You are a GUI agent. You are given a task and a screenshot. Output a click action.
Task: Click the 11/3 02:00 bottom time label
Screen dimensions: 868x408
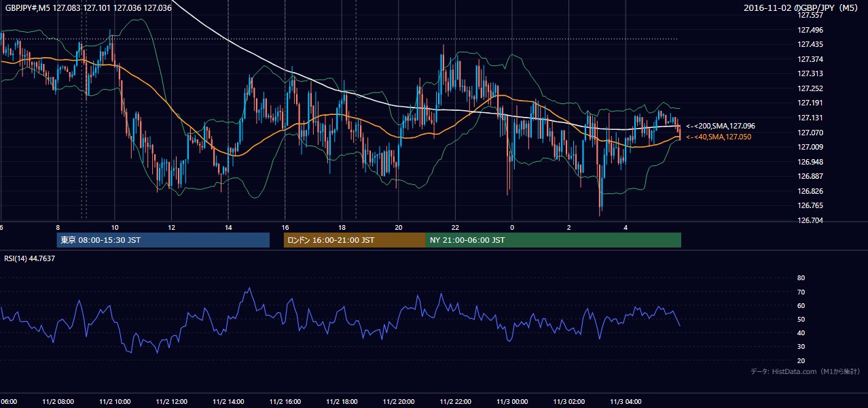(x=569, y=401)
